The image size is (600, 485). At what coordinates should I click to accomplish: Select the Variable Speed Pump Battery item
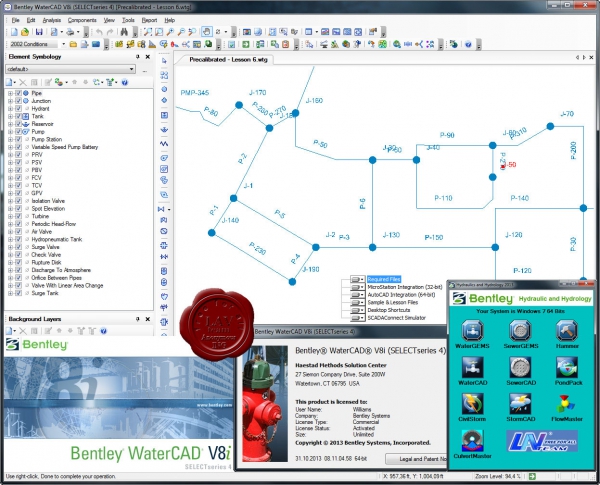pos(65,147)
